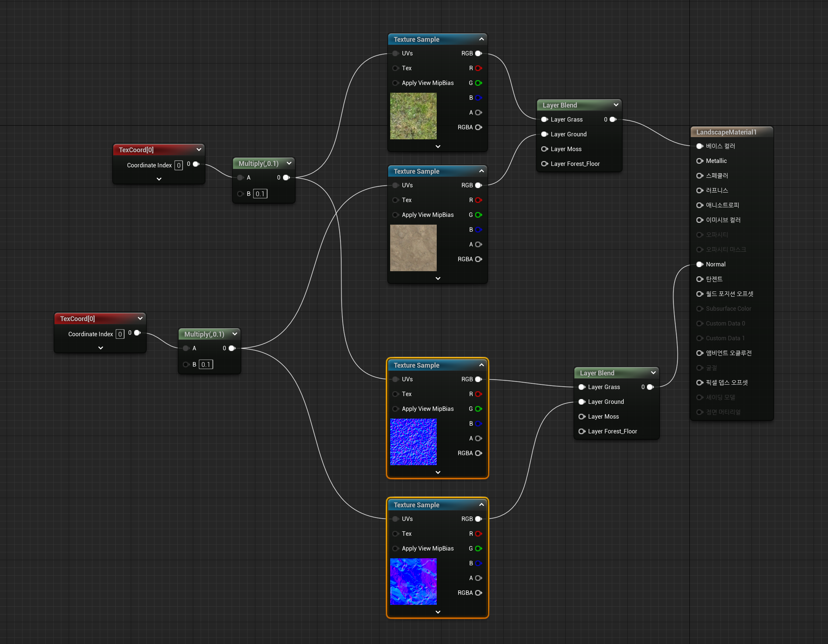Click the Layer Ground label on lower Layer Blend
This screenshot has width=828, height=644.
(x=606, y=402)
